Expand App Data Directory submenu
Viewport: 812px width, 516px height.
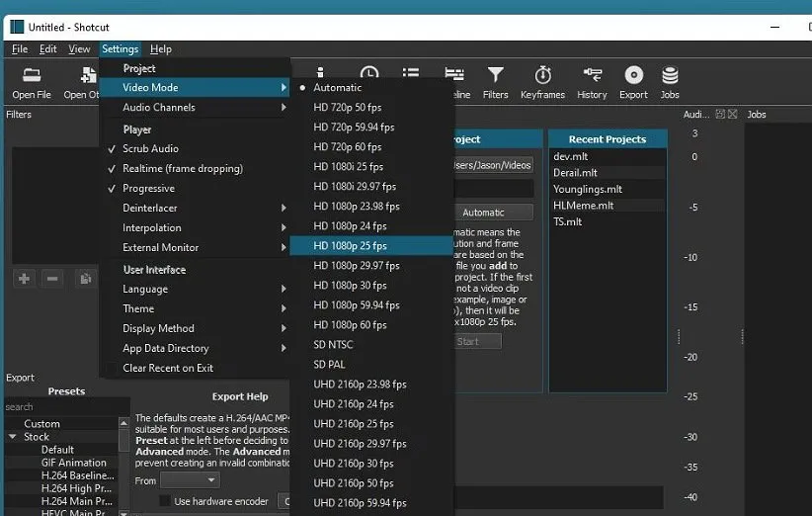click(x=195, y=348)
